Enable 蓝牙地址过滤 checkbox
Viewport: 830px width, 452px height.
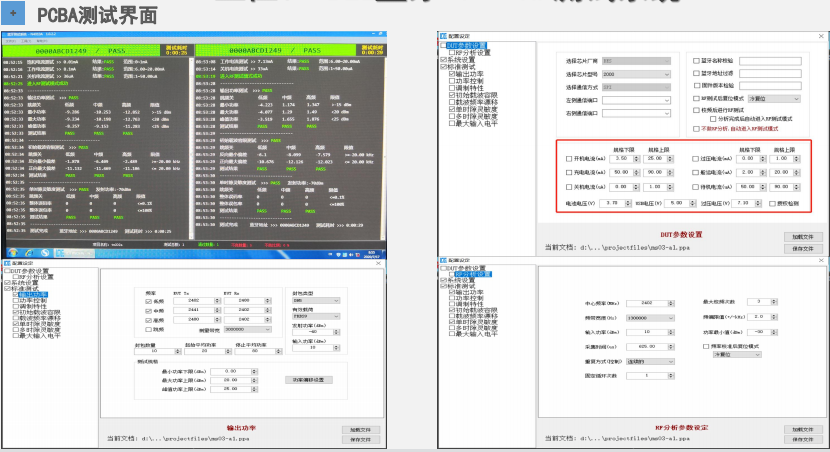point(697,74)
